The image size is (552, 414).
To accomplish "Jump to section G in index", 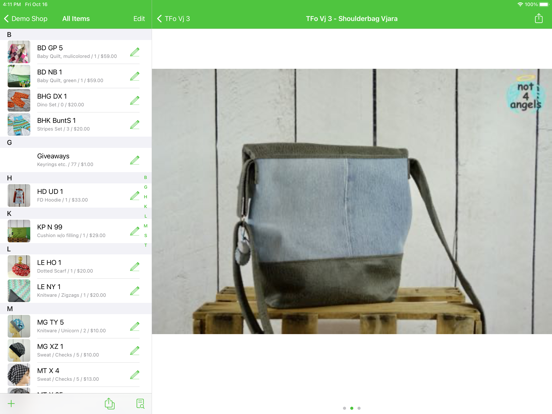I will 145,187.
